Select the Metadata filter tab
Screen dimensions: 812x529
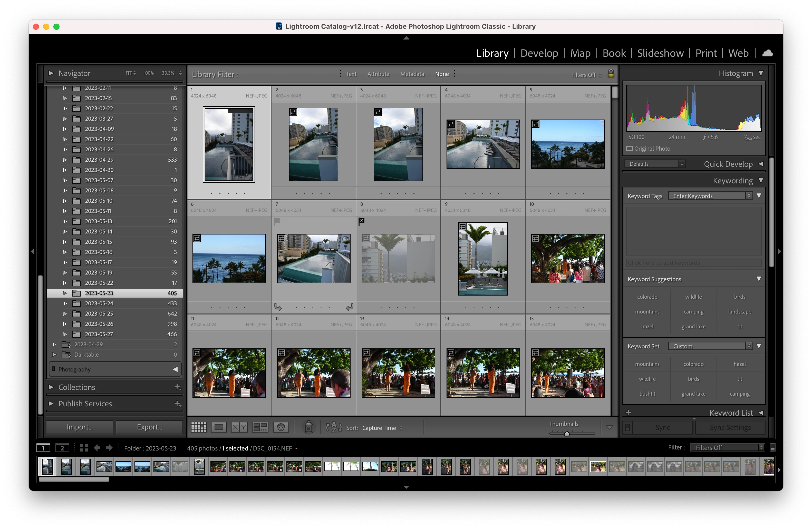(x=412, y=74)
